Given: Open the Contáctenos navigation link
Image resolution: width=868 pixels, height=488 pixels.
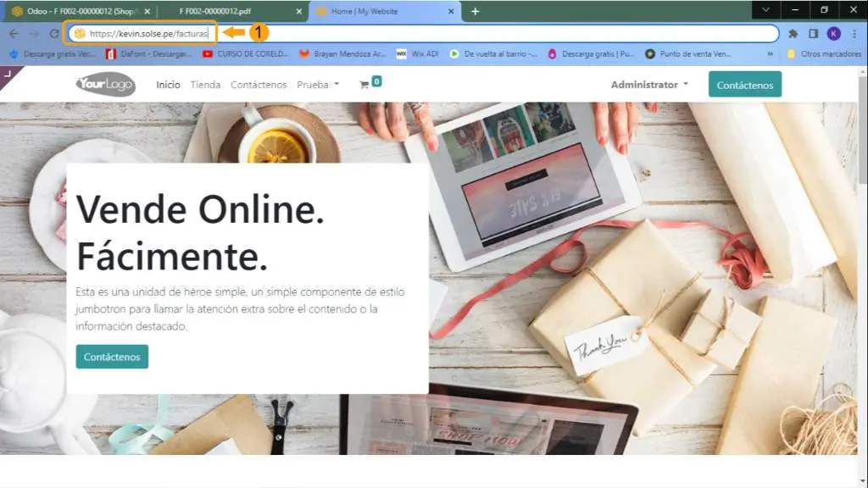Looking at the screenshot, I should coord(259,85).
